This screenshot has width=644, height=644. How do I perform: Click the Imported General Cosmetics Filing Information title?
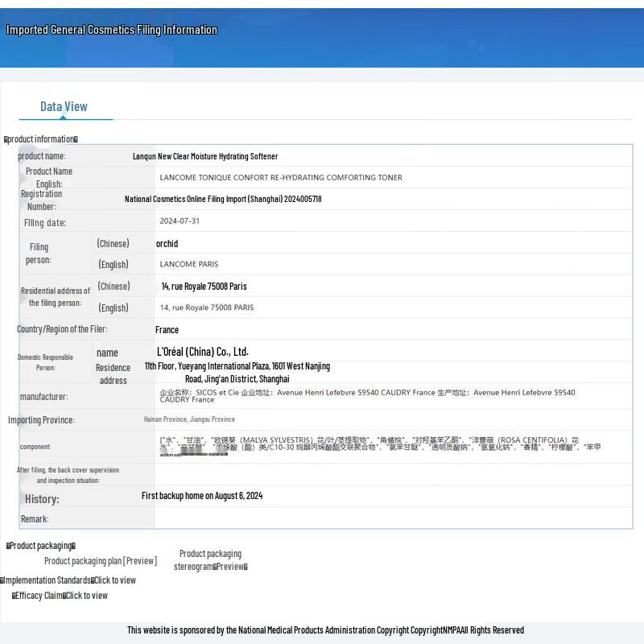pyautogui.click(x=112, y=31)
